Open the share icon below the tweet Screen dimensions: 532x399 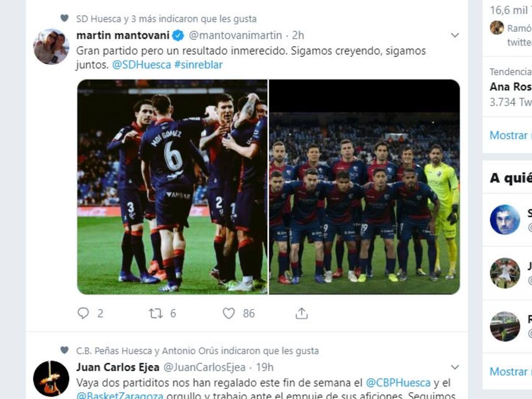301,313
